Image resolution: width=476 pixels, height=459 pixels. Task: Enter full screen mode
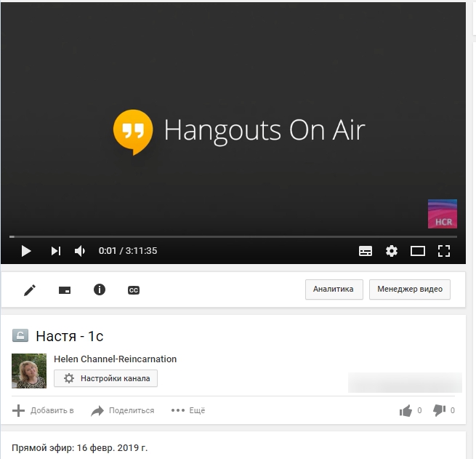[444, 251]
